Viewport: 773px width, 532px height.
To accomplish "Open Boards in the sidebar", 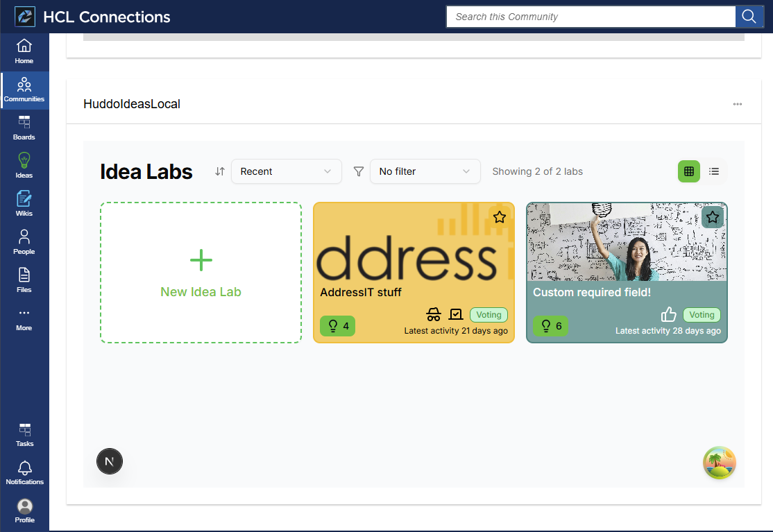I will 24,128.
